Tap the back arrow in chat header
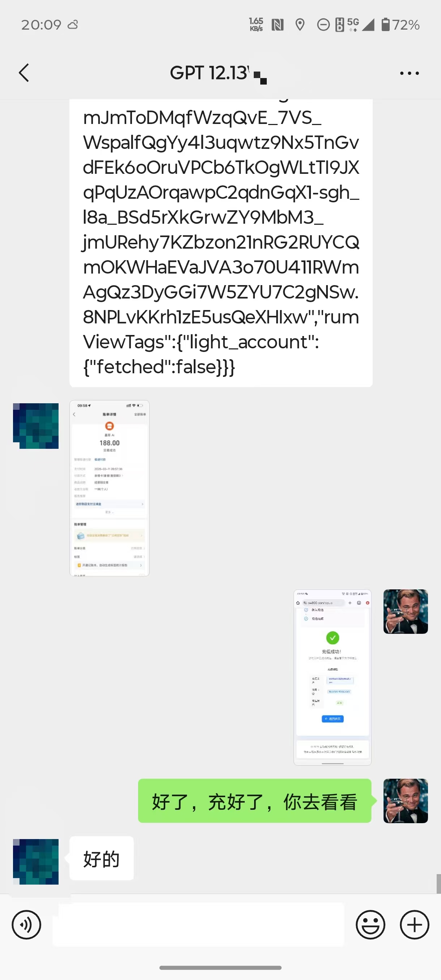The height and width of the screenshot is (980, 441). (x=24, y=73)
